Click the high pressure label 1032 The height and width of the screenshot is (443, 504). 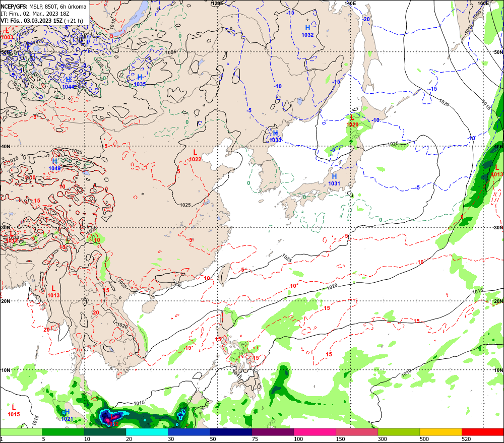point(307,35)
